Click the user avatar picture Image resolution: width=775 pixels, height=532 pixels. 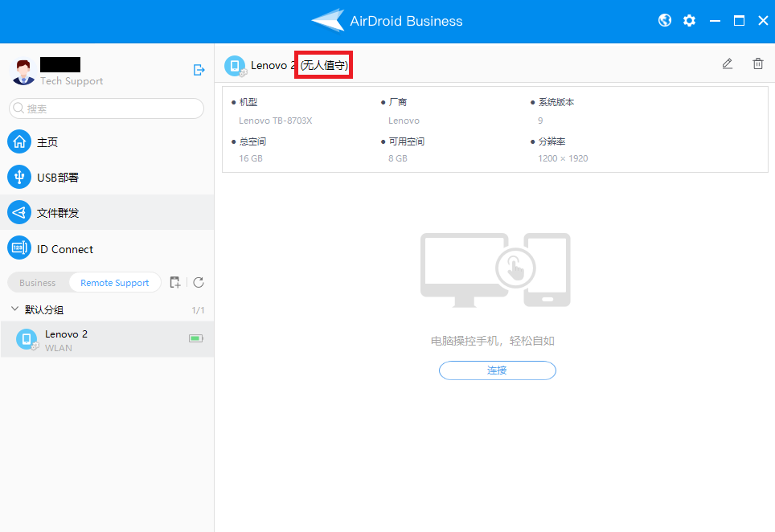23,72
